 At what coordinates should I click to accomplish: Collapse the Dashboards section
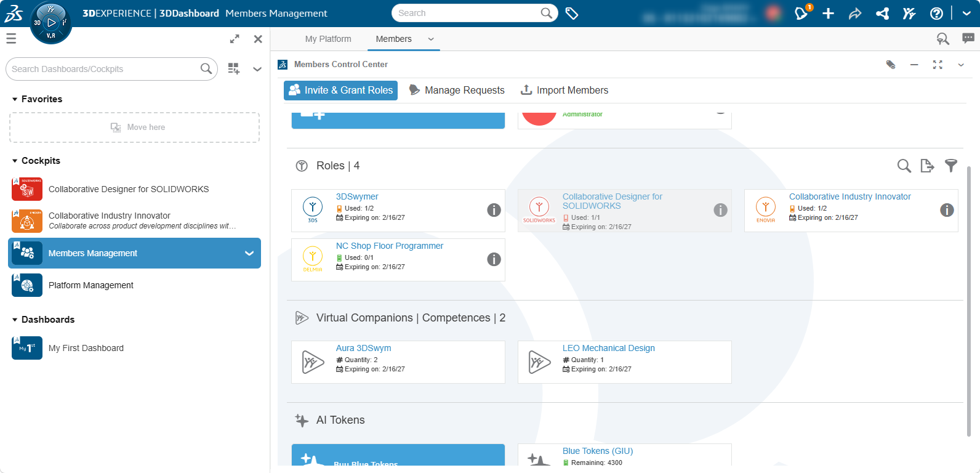(15, 320)
